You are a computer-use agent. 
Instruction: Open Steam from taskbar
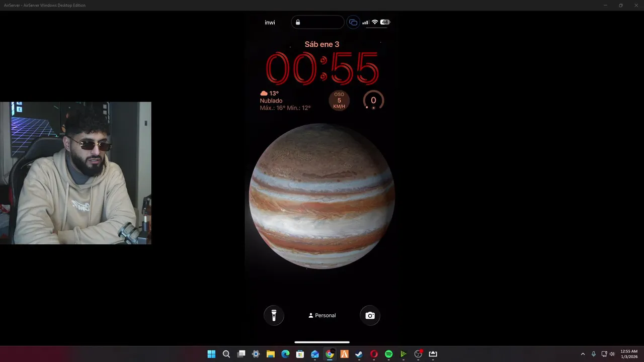click(x=359, y=354)
